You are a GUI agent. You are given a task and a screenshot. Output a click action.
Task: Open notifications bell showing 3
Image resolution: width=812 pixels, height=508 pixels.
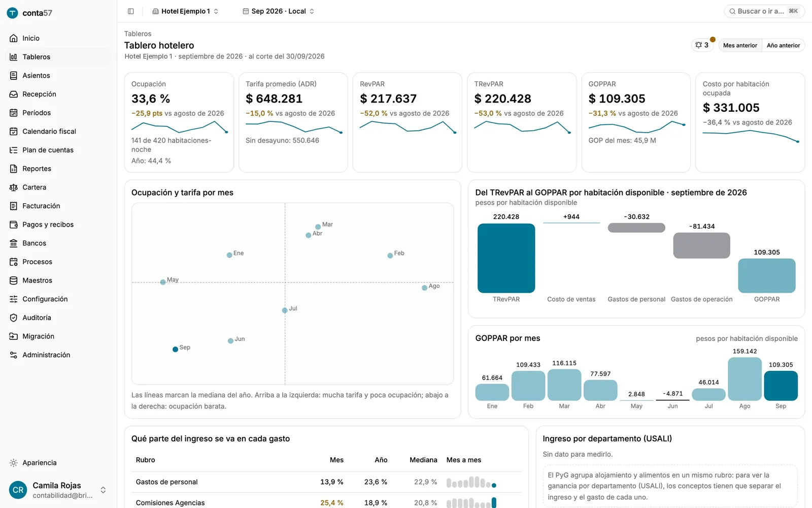702,45
